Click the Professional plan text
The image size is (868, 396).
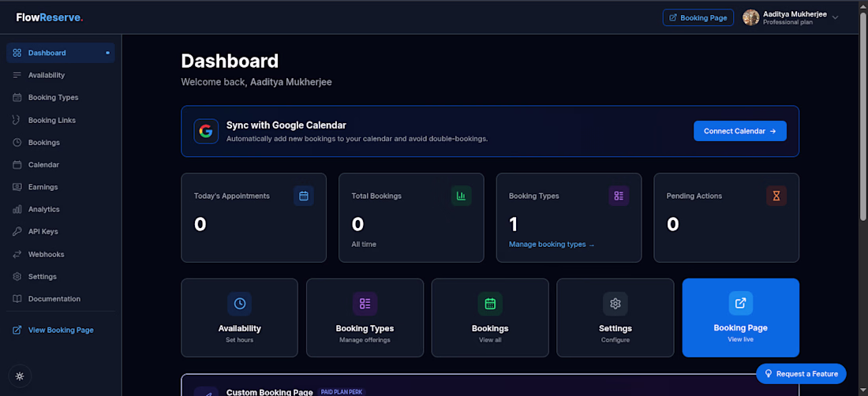pos(788,23)
